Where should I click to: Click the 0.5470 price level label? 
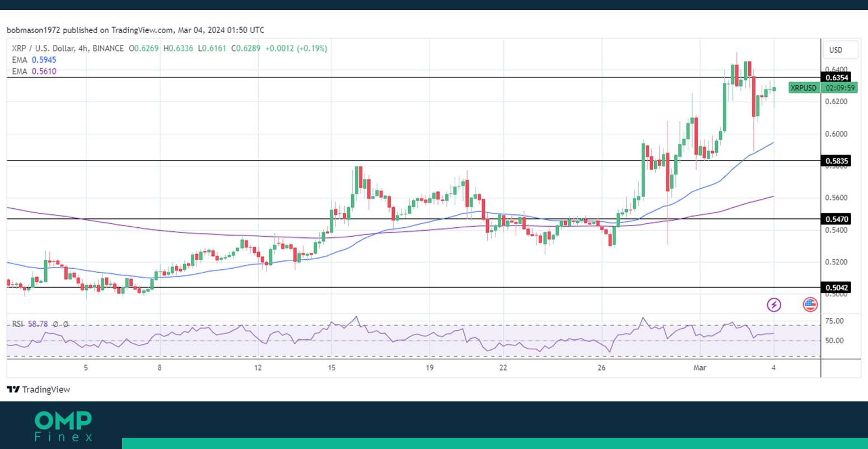coord(836,219)
